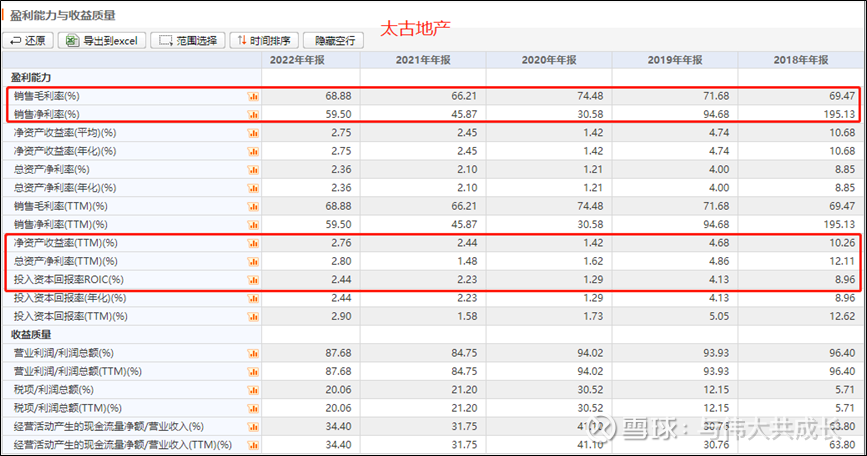Screen dimensions: 867x456
Task: Select the 净资产收益率(平均)(%) row label
Action: (65, 133)
